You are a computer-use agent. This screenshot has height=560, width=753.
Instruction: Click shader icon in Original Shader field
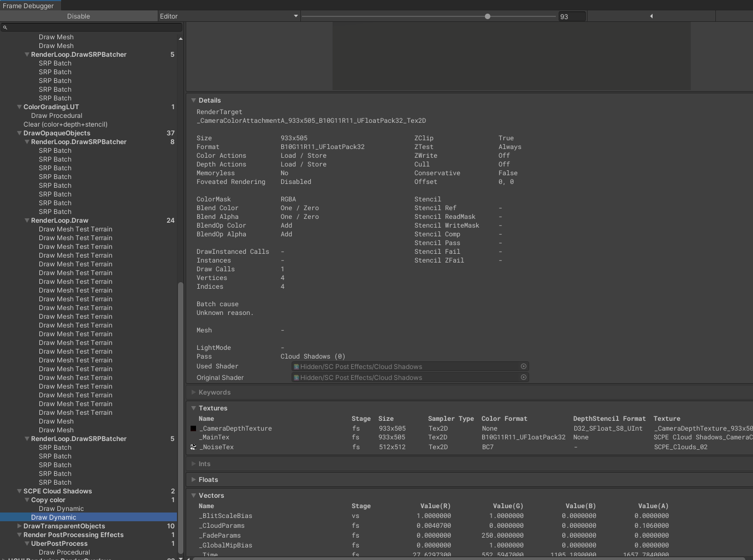point(297,378)
